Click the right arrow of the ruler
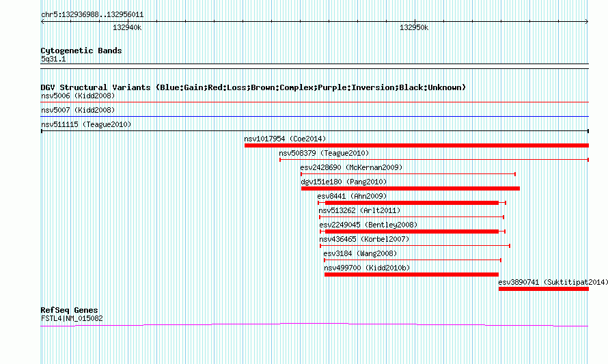 point(587,22)
